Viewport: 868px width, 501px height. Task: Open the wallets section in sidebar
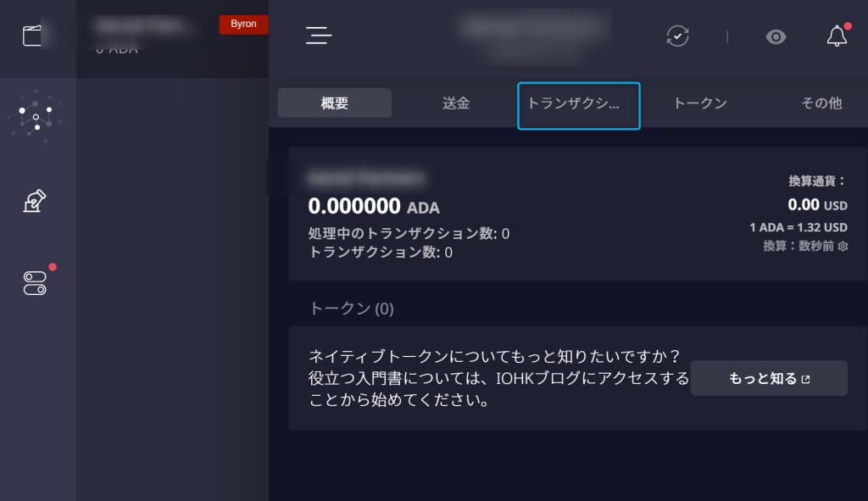(32, 36)
